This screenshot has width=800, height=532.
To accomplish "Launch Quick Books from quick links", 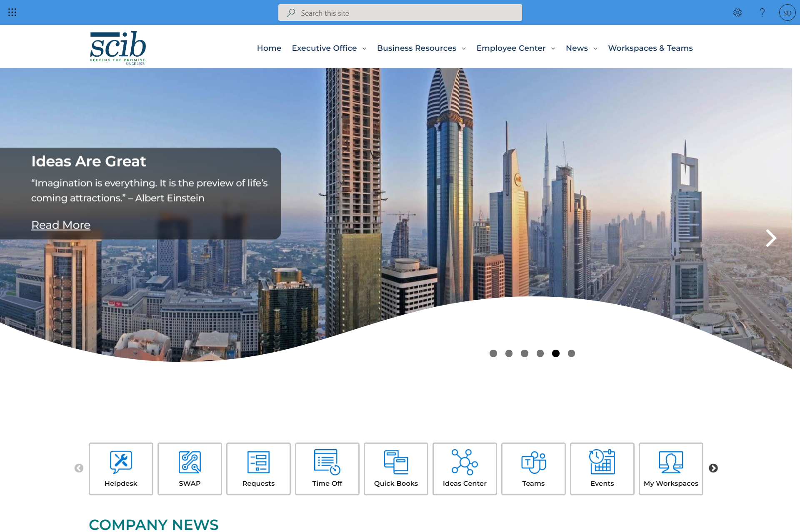I will click(x=396, y=468).
